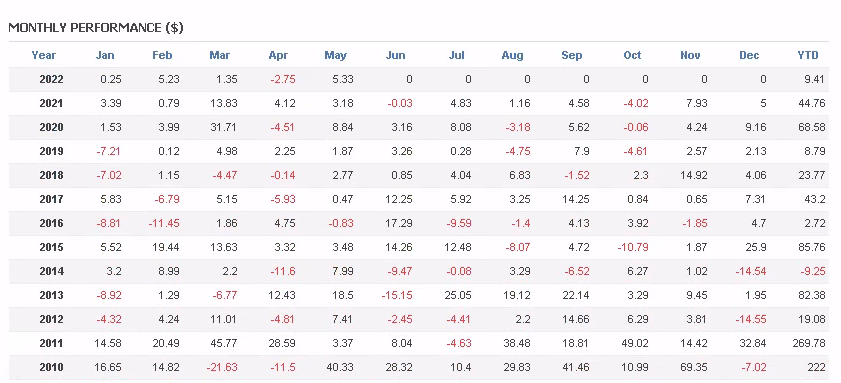Select the negative 2014 YTD value -9.25

click(812, 271)
